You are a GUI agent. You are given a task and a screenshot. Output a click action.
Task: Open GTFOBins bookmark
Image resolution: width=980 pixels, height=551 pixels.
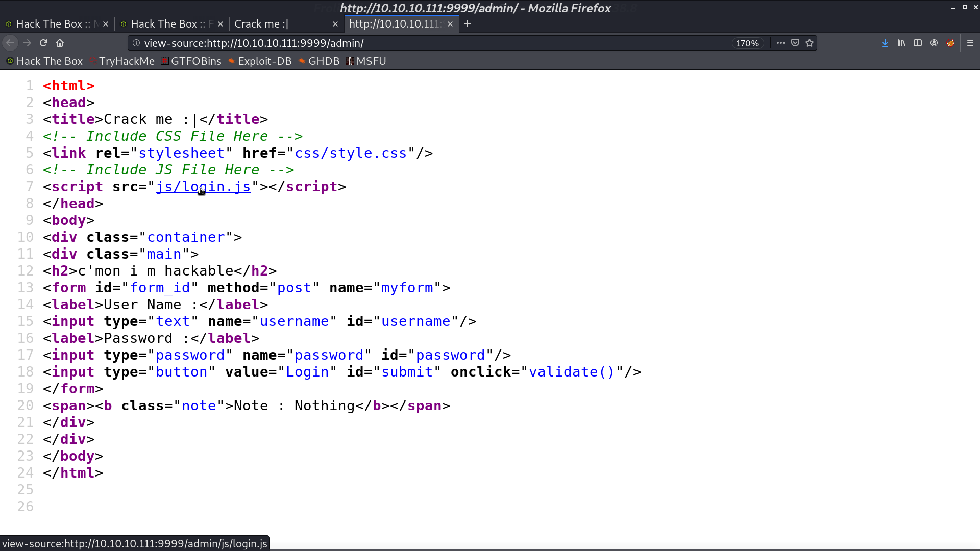coord(191,61)
